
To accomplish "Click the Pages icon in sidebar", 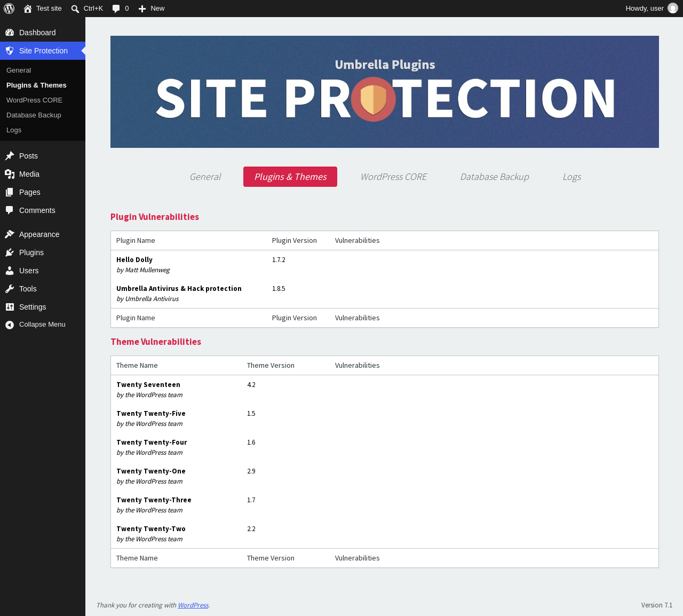I will [10, 192].
